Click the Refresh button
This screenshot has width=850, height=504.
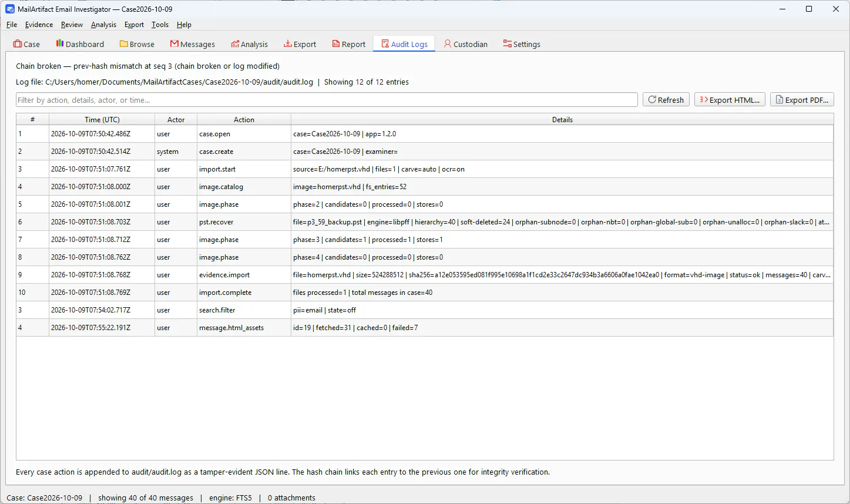tap(666, 100)
